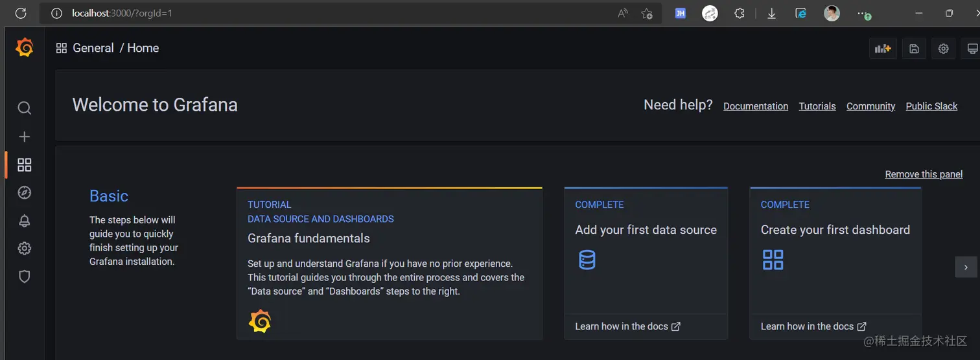Open the Tutorials link

(817, 106)
